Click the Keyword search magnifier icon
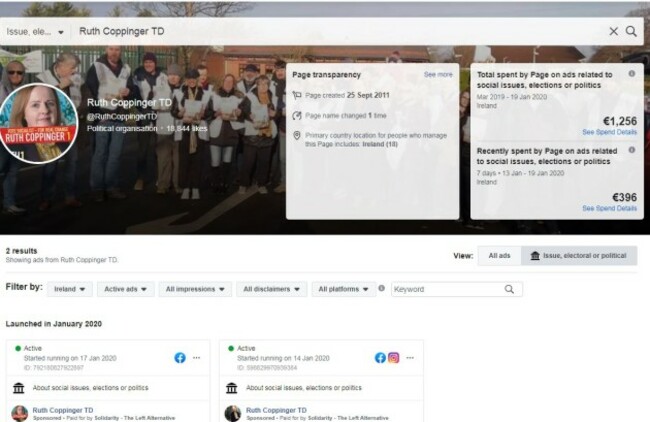 tap(509, 289)
